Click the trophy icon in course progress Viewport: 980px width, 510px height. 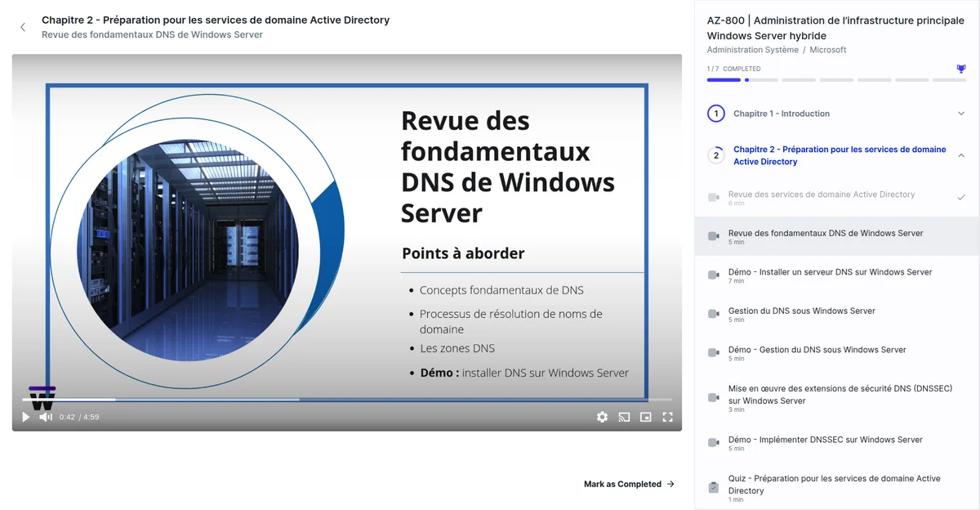click(961, 69)
